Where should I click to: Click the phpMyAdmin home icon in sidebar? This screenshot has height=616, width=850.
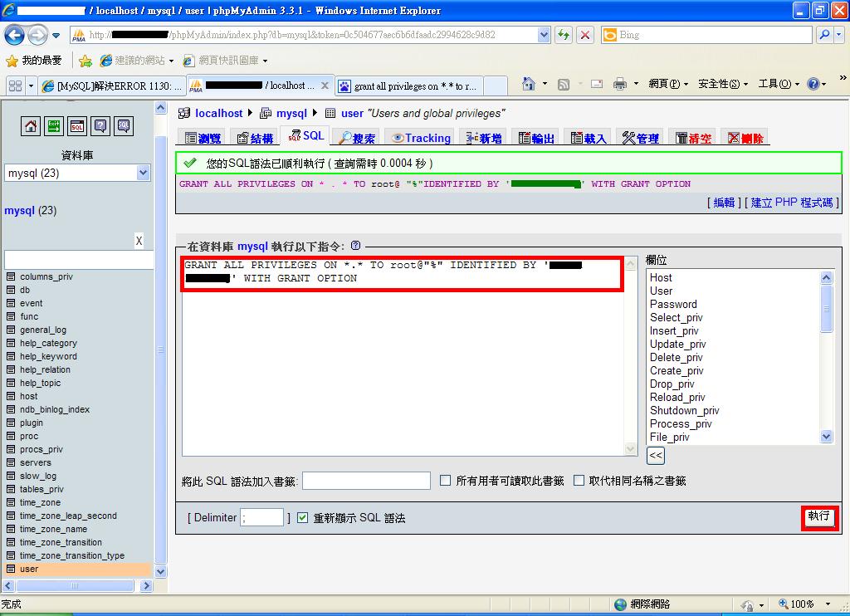[31, 126]
